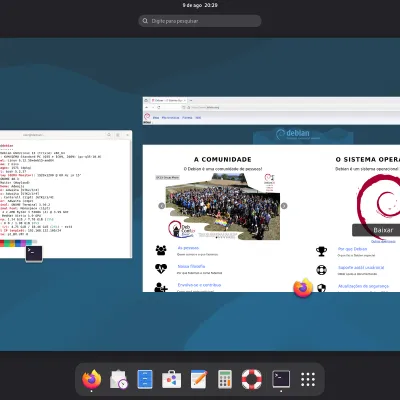Click the Firefox back arrow
Screen dimensions: 400x400
pyautogui.click(x=147, y=107)
